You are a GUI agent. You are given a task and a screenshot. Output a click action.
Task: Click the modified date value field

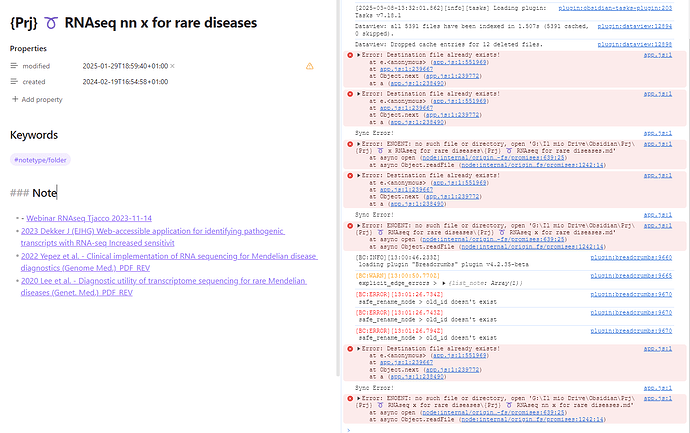[x=125, y=66]
